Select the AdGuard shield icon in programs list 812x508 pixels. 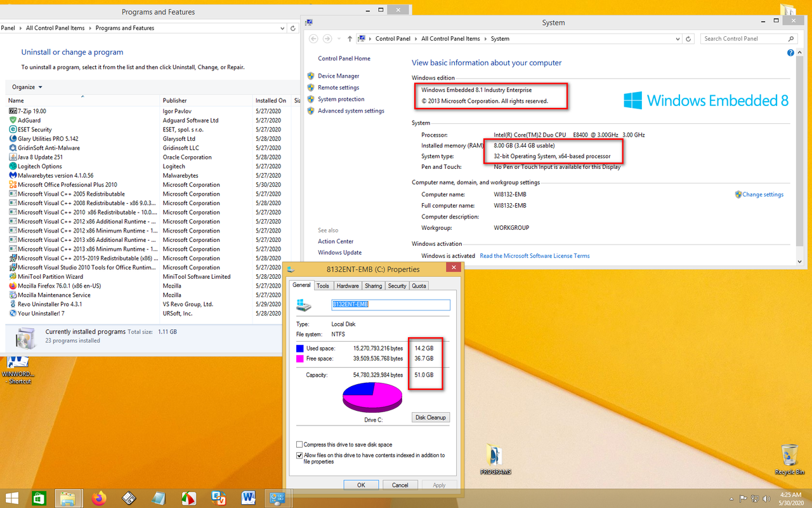coord(13,120)
